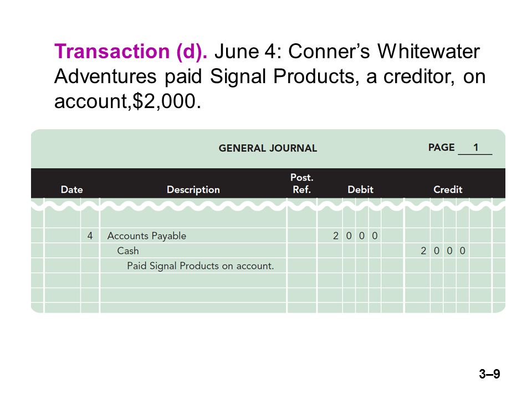
Task: Click the Credit column header
Action: coord(448,190)
